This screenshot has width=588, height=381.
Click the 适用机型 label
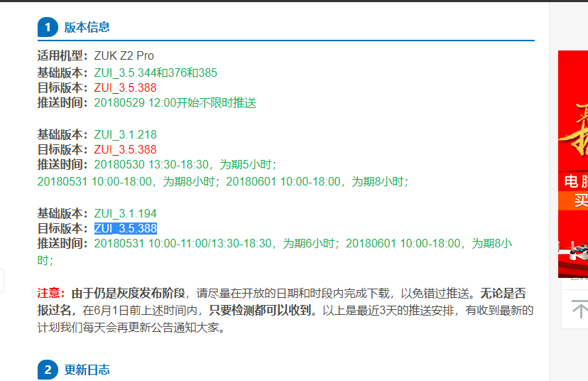click(x=62, y=55)
